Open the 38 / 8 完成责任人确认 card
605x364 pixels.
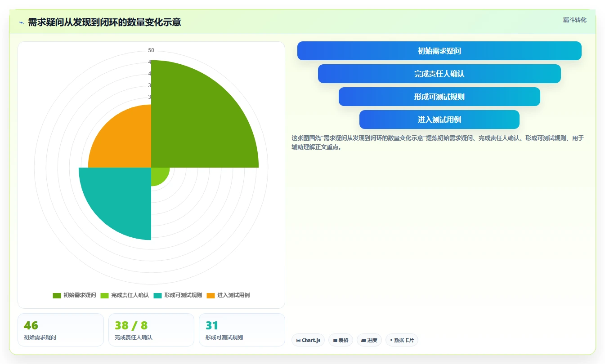coord(151,330)
